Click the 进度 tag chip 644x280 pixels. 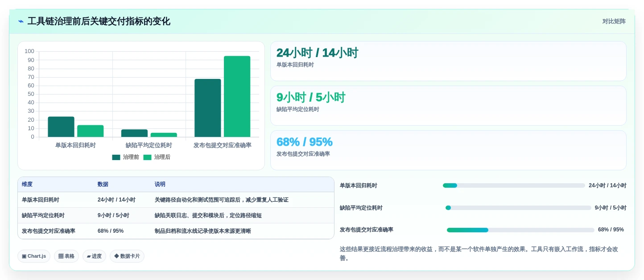[x=94, y=256]
